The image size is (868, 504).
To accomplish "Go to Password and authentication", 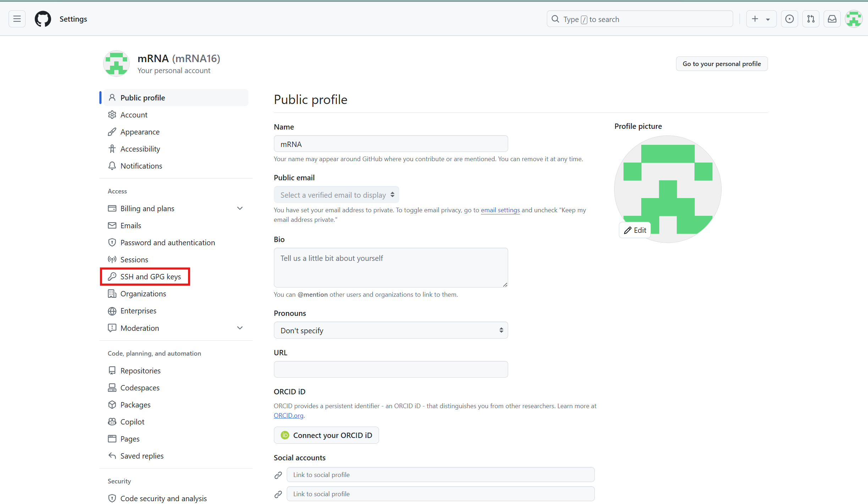I will [x=167, y=242].
